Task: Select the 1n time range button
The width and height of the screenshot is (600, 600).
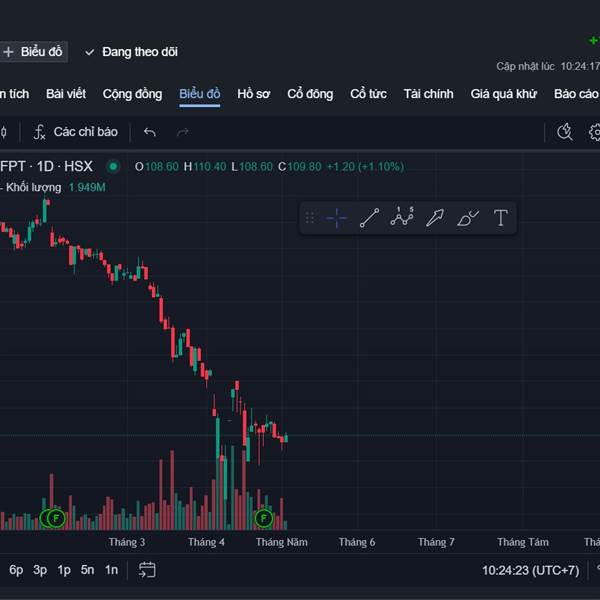Action: coord(112,570)
